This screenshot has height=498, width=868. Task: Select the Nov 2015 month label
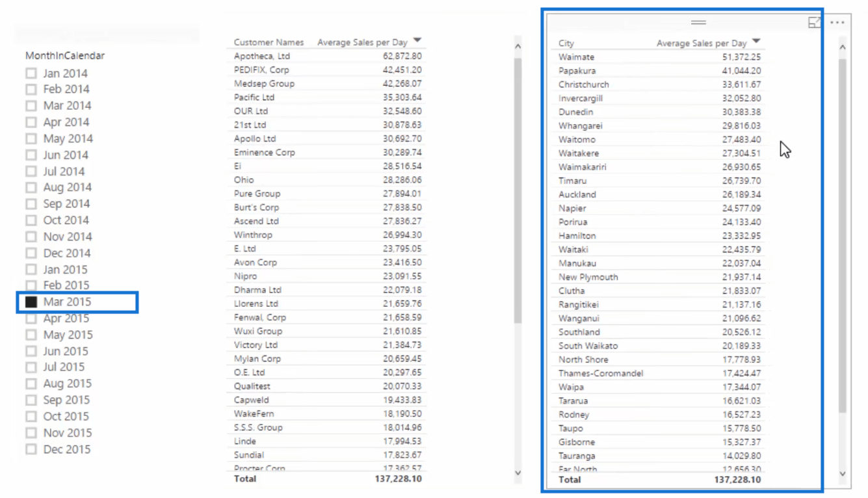(x=67, y=433)
